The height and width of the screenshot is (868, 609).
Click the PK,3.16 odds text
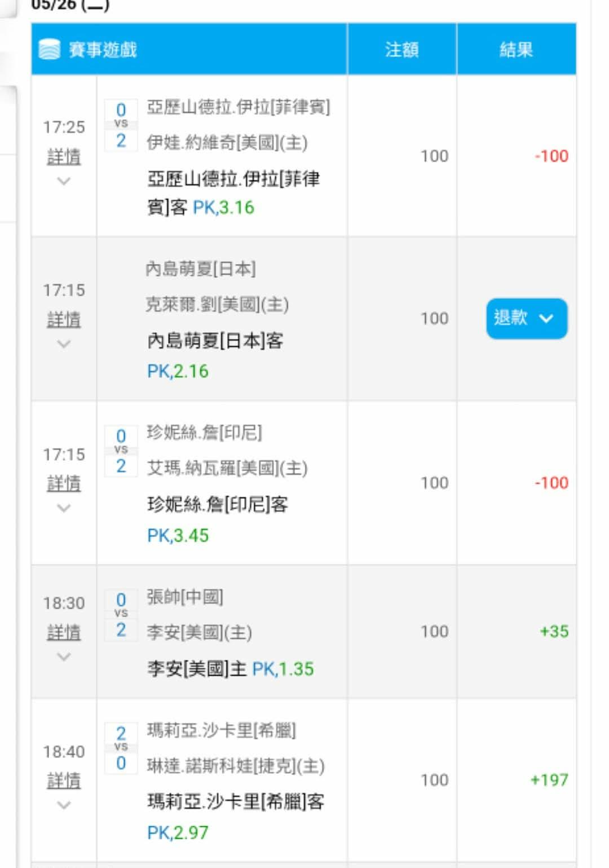pyautogui.click(x=223, y=208)
